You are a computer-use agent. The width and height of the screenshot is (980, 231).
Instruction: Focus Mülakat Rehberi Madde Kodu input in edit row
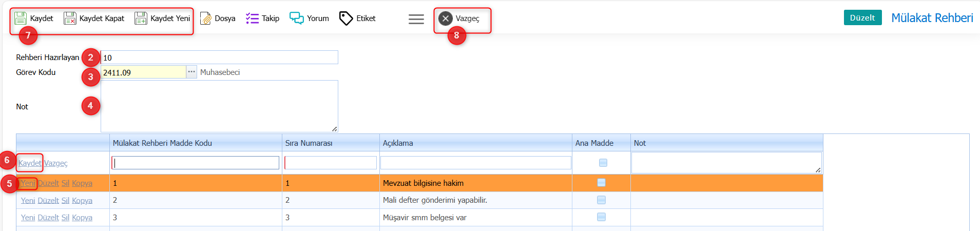click(x=195, y=163)
